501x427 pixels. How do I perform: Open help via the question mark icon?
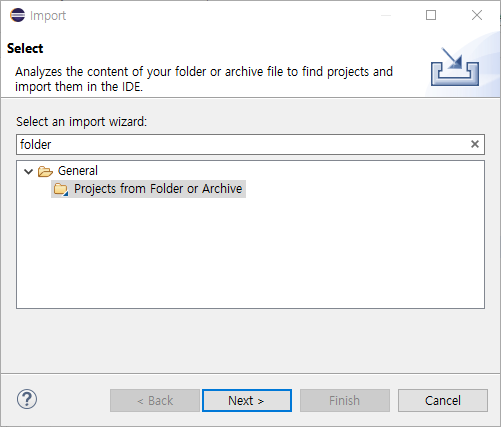tap(27, 399)
